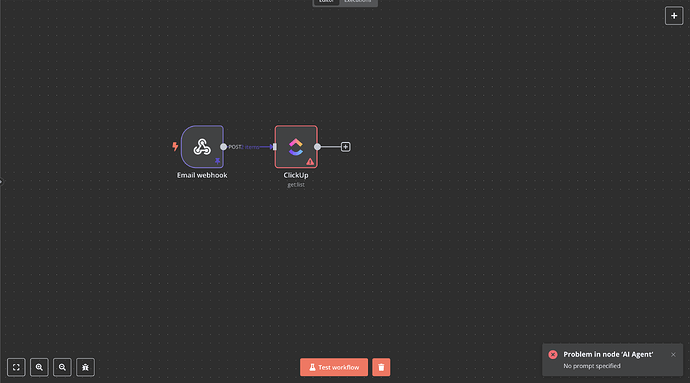Dismiss the AI Agent problem notification
The width and height of the screenshot is (690, 383).
(673, 354)
